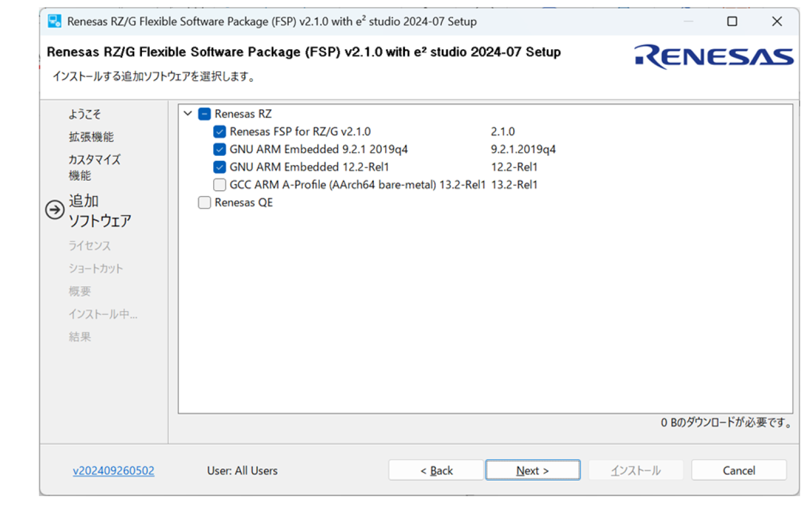The width and height of the screenshot is (812, 505).
Task: Uncheck GNU ARM Embedded 9.2.1 2019q4
Action: [219, 149]
